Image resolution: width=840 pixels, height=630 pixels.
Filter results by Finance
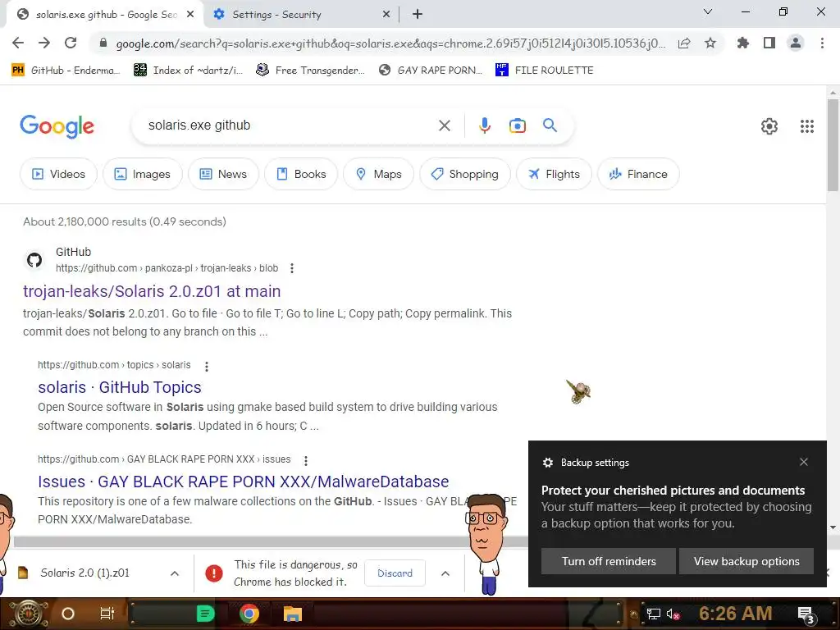pyautogui.click(x=638, y=174)
